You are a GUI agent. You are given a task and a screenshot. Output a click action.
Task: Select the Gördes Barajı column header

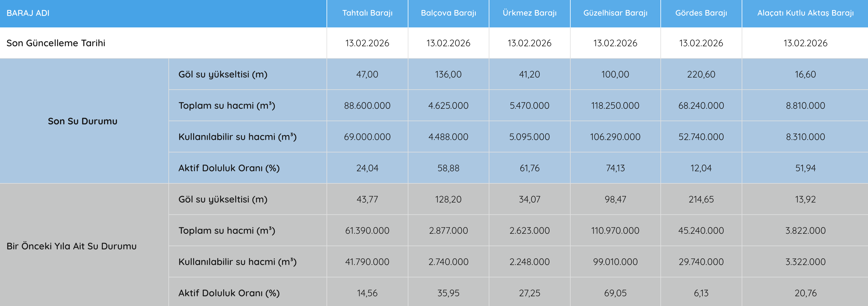(x=701, y=13)
